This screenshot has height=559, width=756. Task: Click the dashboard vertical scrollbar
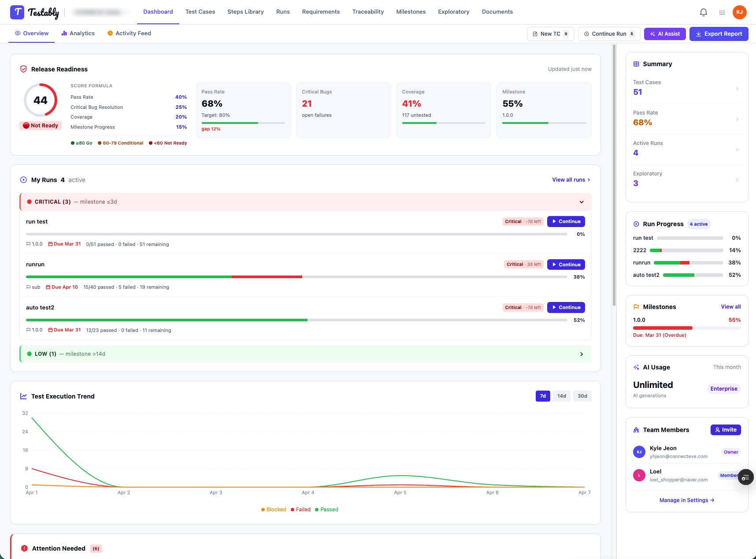click(614, 176)
